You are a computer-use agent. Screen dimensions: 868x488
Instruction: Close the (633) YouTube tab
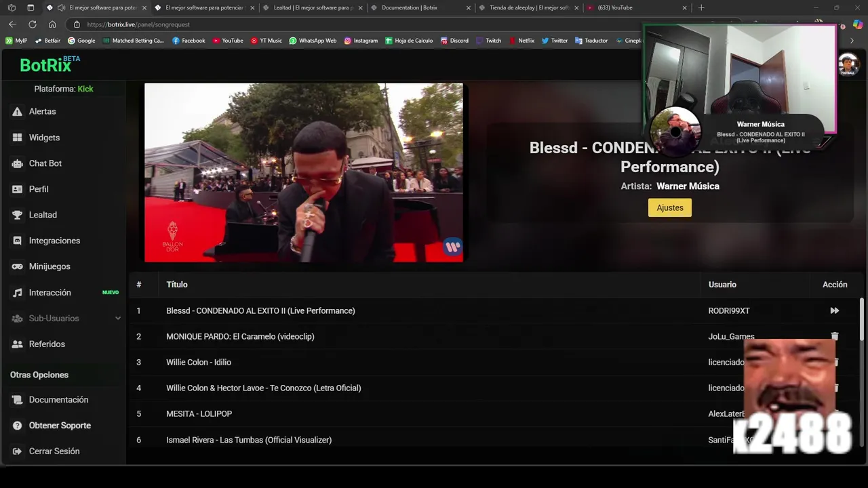point(684,7)
